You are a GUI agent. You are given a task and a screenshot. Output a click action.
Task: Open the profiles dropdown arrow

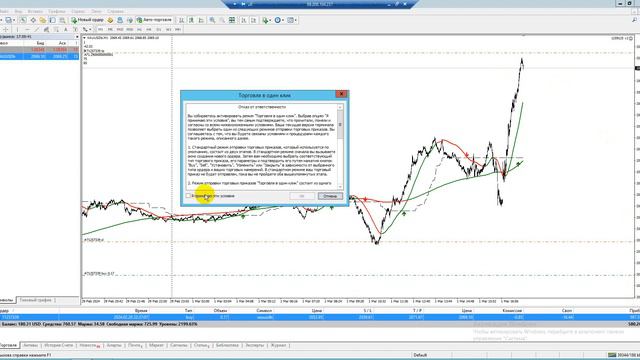point(14,20)
